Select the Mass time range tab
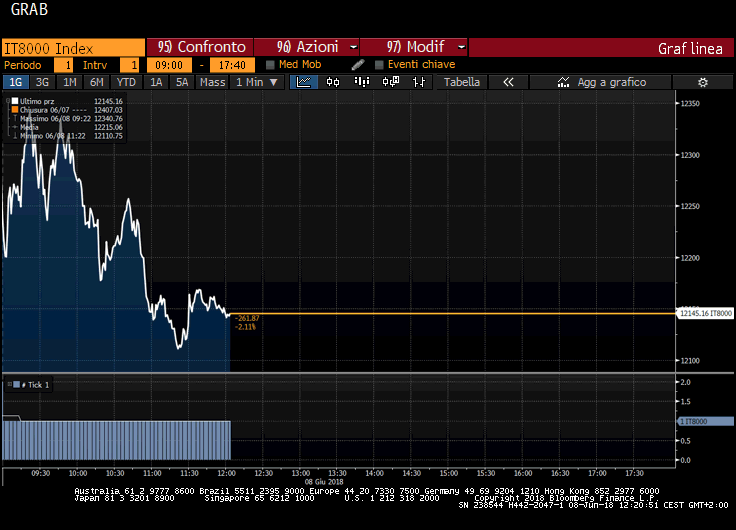The image size is (736, 530). [x=213, y=82]
